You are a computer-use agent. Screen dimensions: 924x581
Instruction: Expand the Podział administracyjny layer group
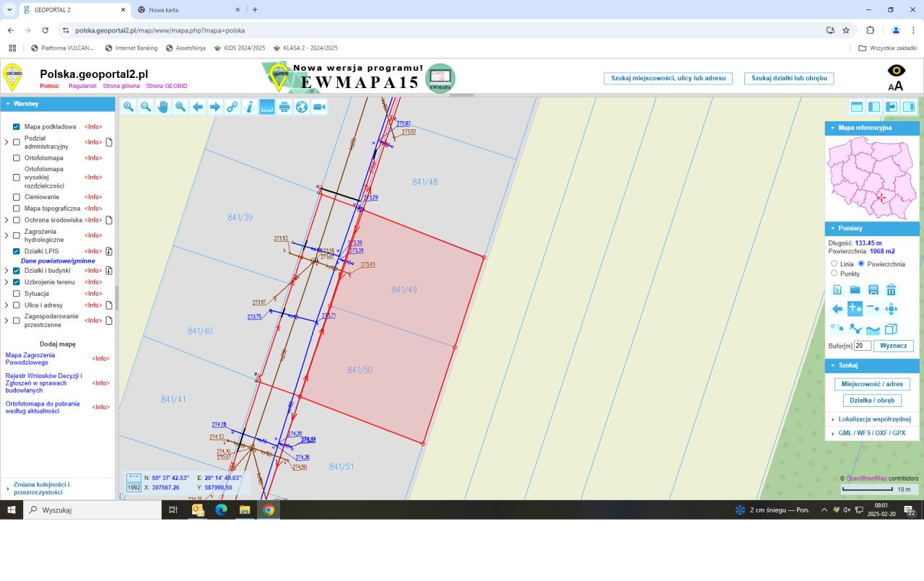click(6, 142)
